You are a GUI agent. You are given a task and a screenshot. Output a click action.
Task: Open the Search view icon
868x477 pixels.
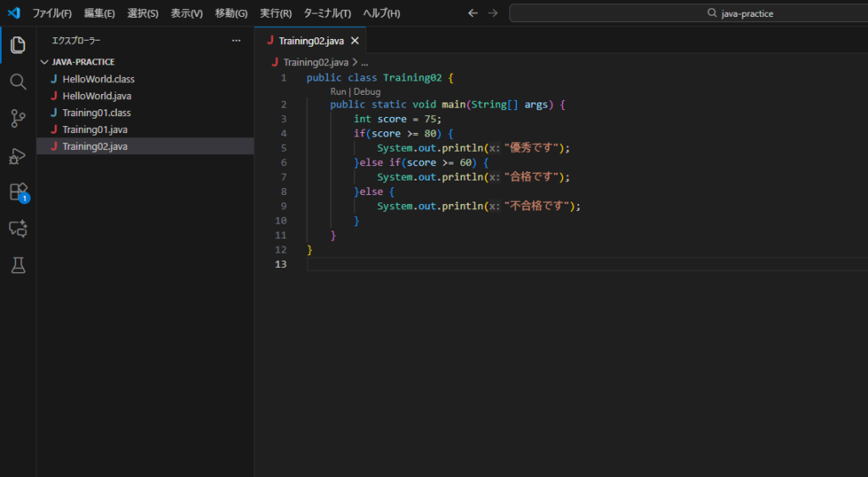pos(18,82)
